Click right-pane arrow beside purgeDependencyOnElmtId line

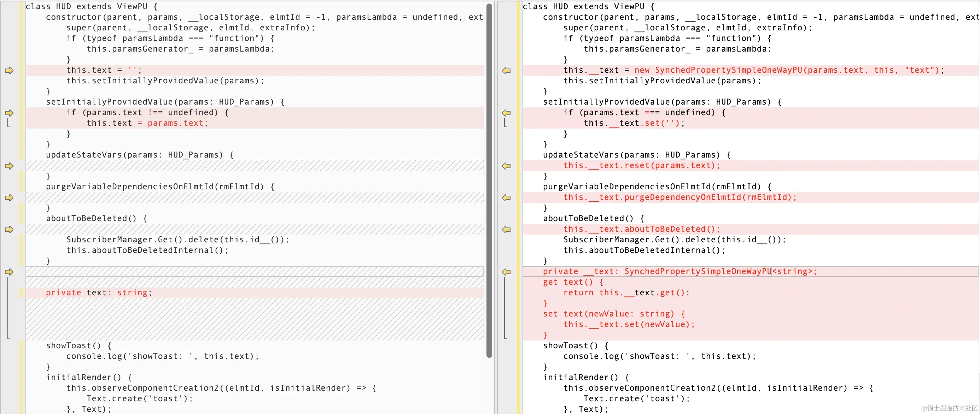pos(506,198)
